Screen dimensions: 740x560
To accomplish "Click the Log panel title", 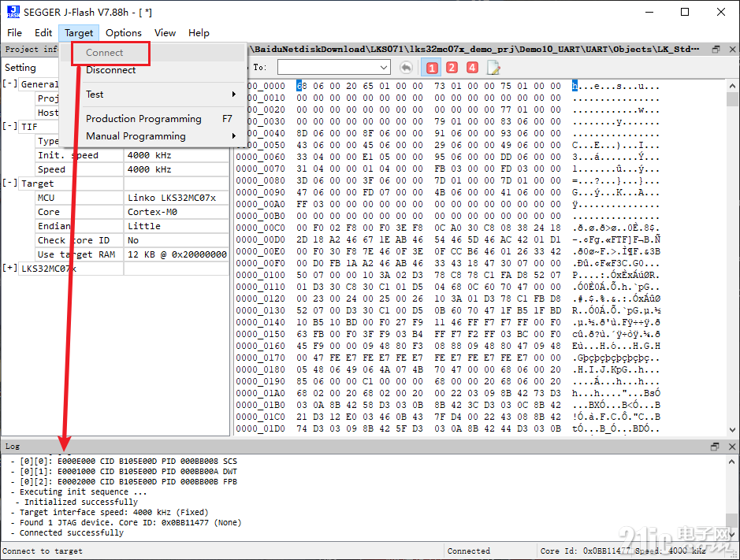I will [13, 447].
